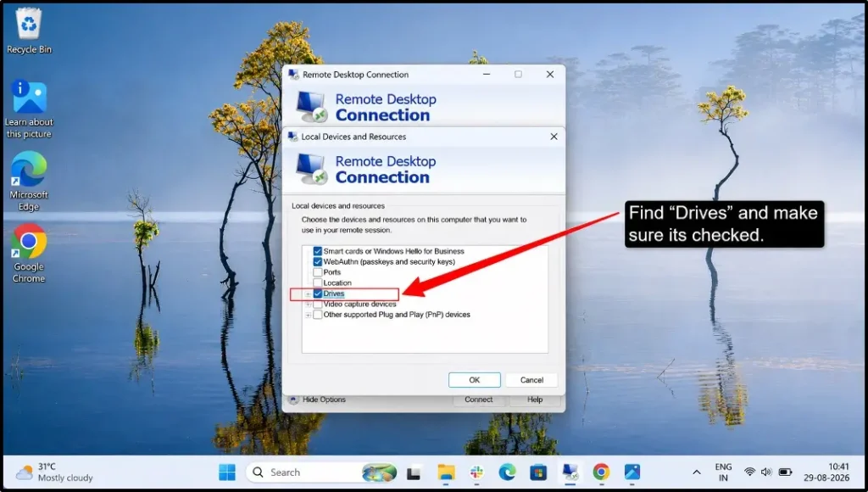
Task: Open Slack from the taskbar
Action: [x=476, y=472]
